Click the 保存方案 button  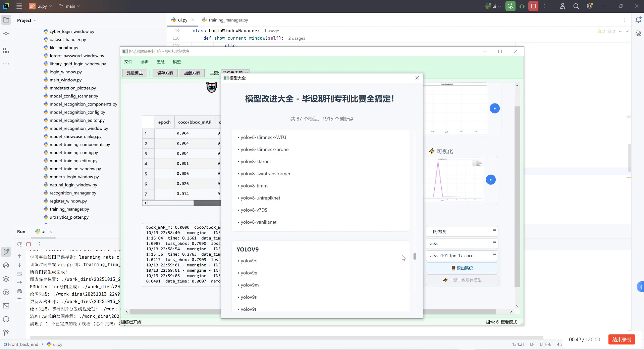tap(165, 73)
